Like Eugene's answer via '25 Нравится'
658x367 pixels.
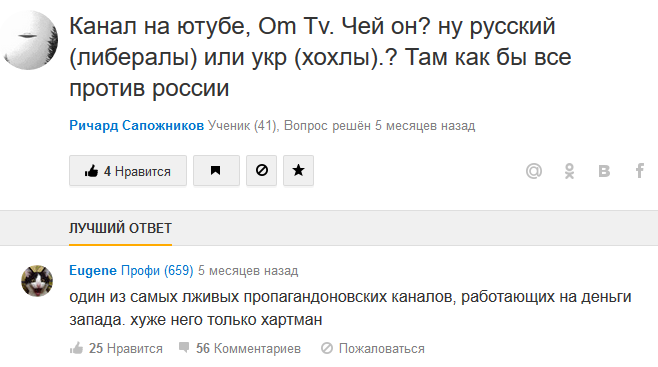pyautogui.click(x=116, y=348)
